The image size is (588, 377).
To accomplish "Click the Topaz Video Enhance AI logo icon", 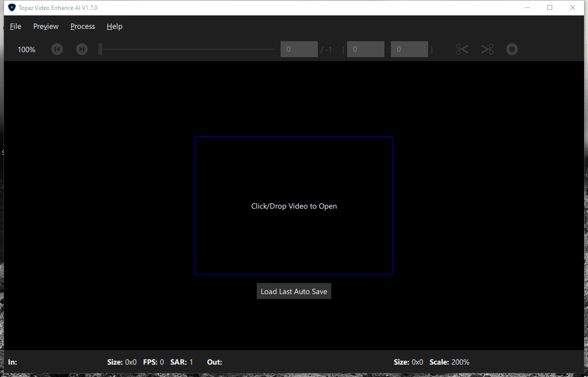I will click(x=12, y=7).
